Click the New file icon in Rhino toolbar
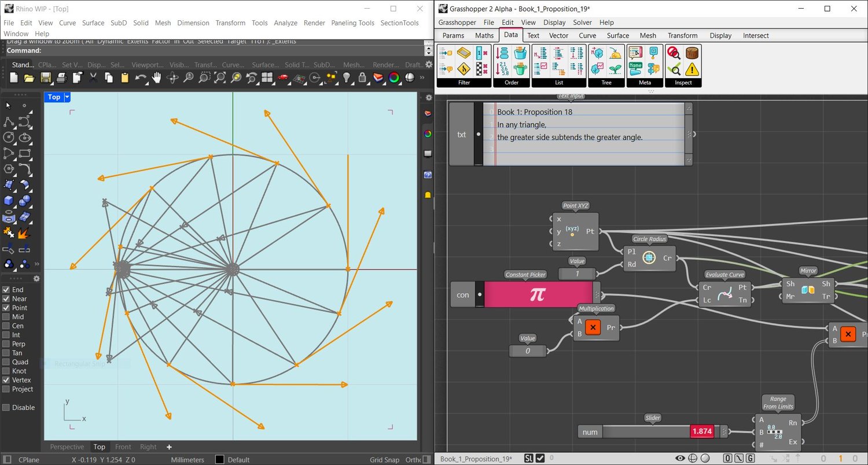The height and width of the screenshot is (465, 868). pyautogui.click(x=14, y=77)
